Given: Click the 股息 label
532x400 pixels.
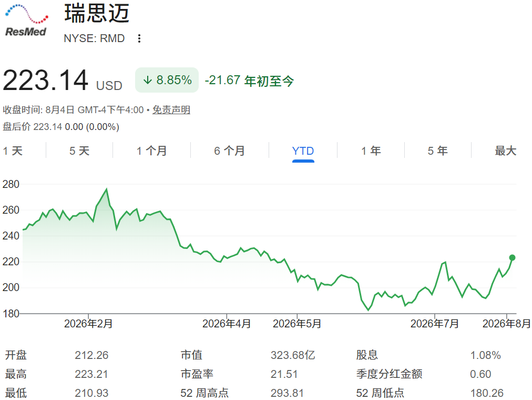Looking at the screenshot, I should tap(367, 355).
